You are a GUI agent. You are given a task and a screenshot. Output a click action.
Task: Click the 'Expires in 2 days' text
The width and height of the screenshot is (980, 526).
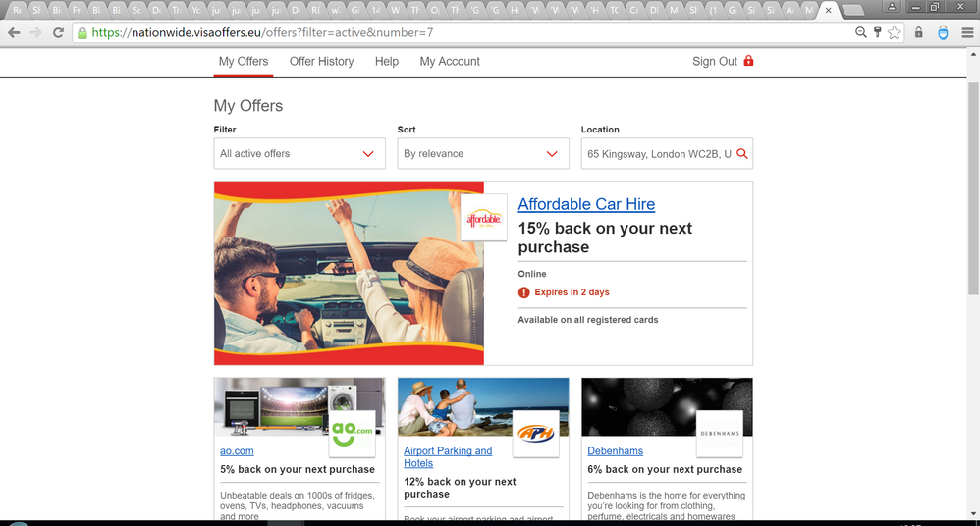(572, 292)
